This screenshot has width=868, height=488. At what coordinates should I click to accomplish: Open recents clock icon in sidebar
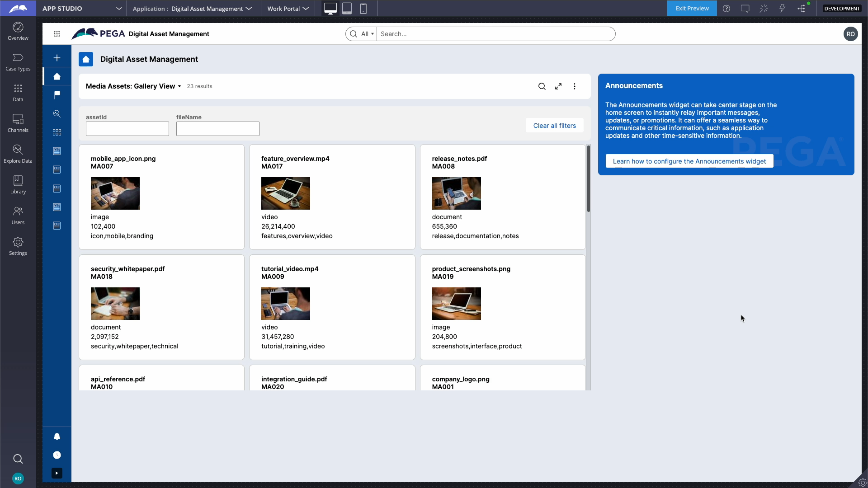click(57, 455)
